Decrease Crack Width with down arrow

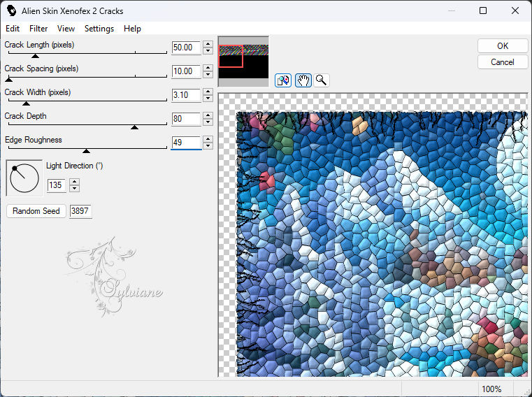coord(208,99)
